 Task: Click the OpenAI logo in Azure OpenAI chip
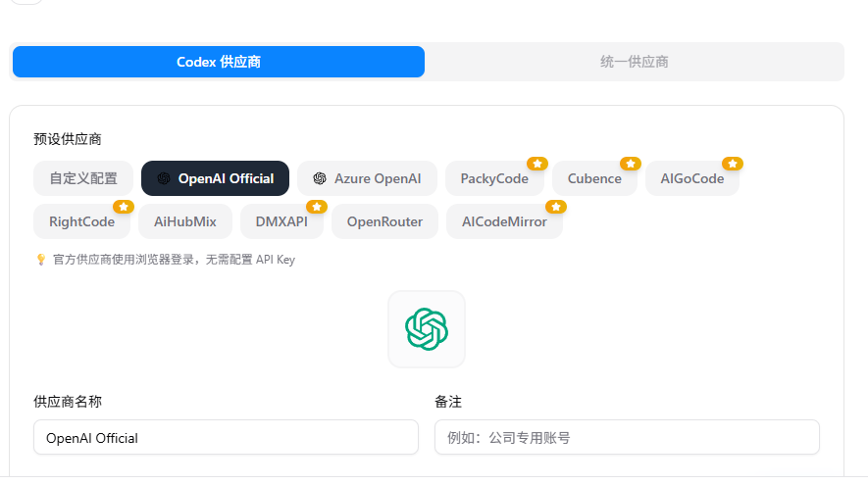tap(320, 178)
